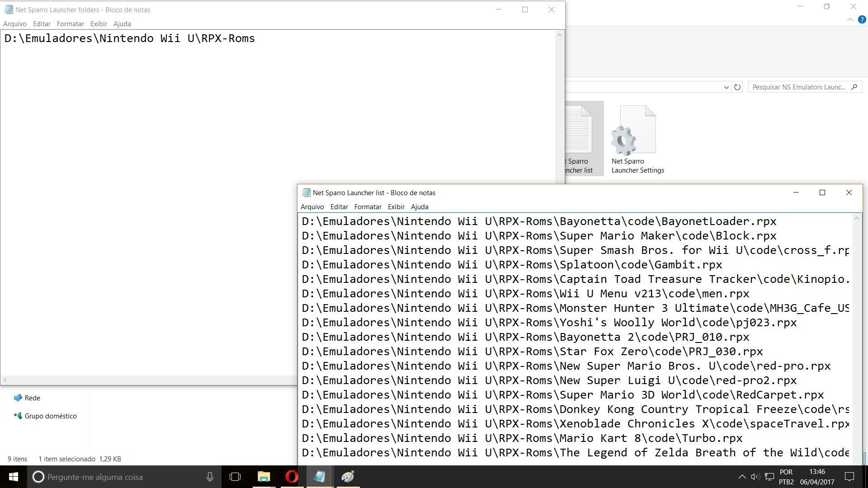Click the Bayonetta 2 PRJ_010.rpx line
This screenshot has width=868, height=488.
(x=525, y=337)
